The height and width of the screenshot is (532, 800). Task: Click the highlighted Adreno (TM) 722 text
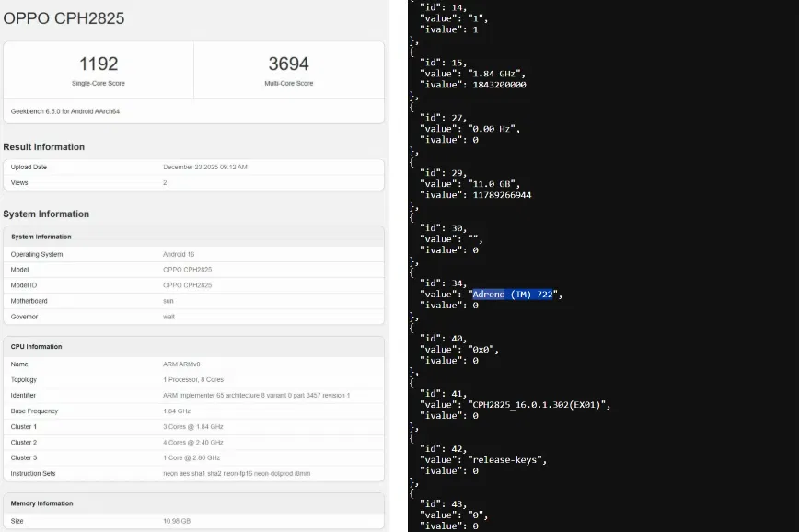pyautogui.click(x=513, y=295)
